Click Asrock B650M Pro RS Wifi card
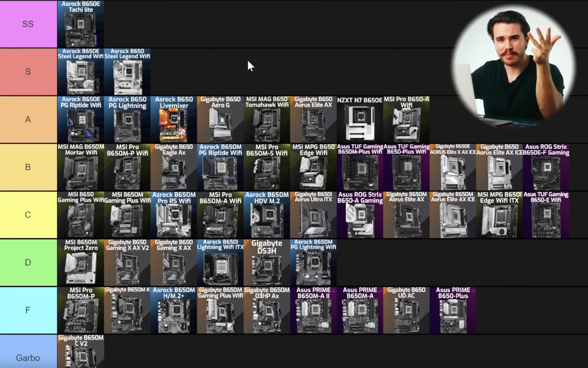The image size is (588, 368). tap(174, 215)
